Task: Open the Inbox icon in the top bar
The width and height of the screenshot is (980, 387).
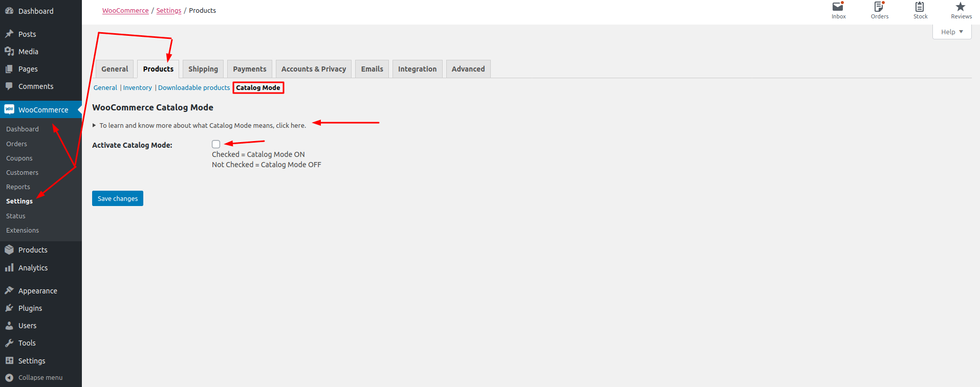Action: click(838, 7)
